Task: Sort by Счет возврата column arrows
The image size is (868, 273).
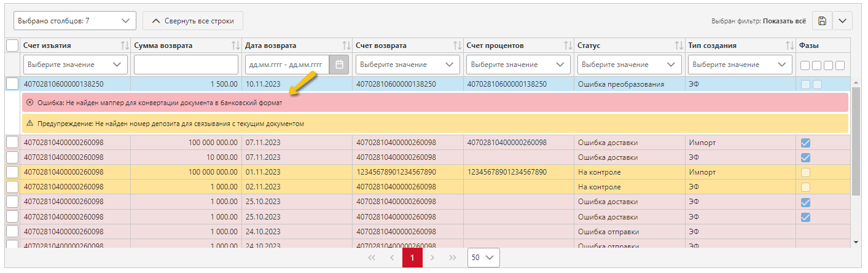Action: pyautogui.click(x=457, y=45)
